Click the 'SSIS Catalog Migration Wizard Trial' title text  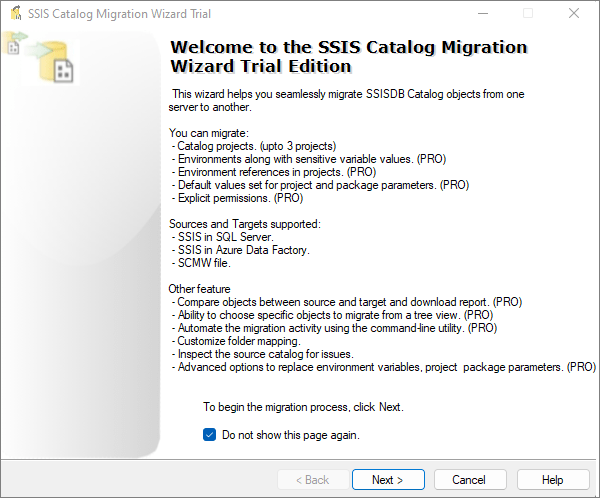[119, 14]
